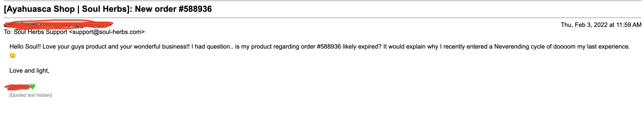The height and width of the screenshot is (125, 644).
Task: Click the "Love and light," closing line
Action: (29, 71)
